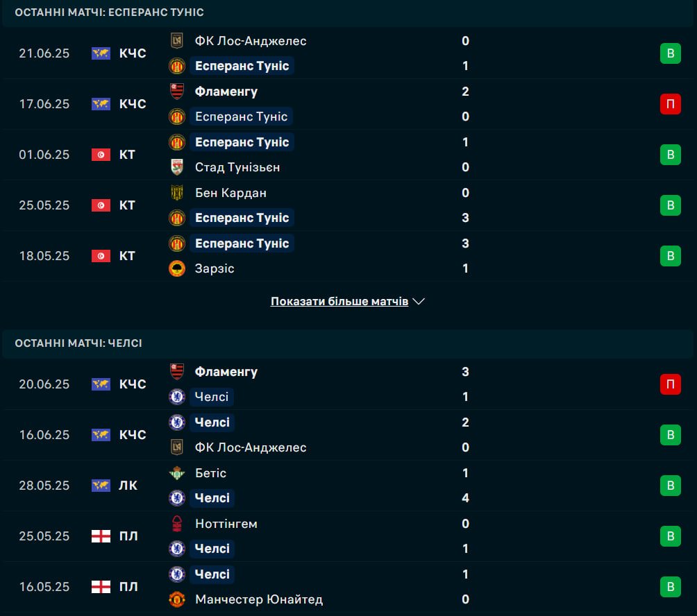697x616 pixels.
Task: Click the Бетіс team crest
Action: click(177, 473)
